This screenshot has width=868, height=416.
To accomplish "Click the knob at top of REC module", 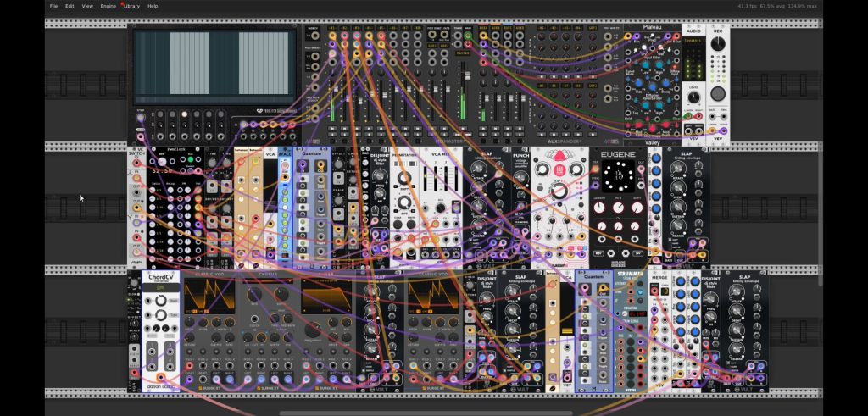I will click(718, 44).
